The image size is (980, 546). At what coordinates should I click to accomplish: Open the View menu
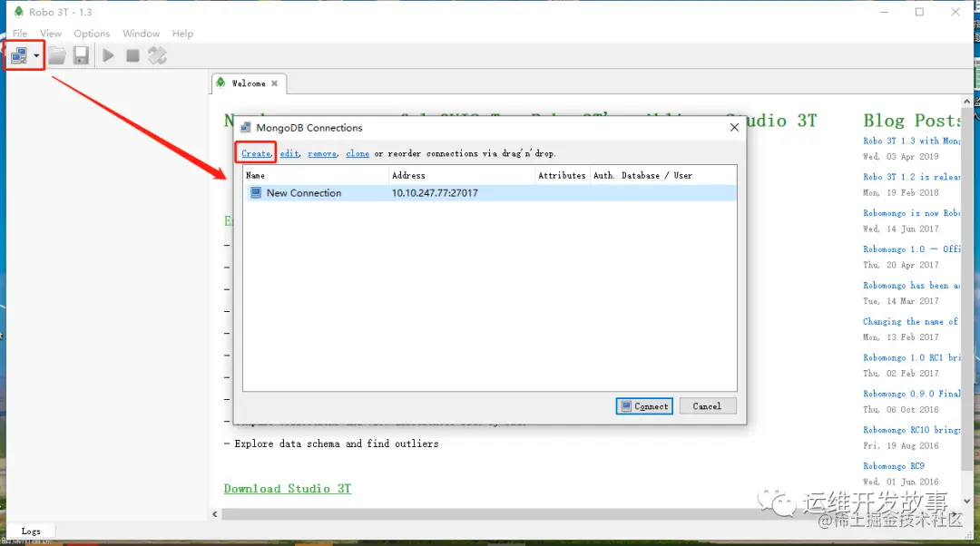(51, 34)
